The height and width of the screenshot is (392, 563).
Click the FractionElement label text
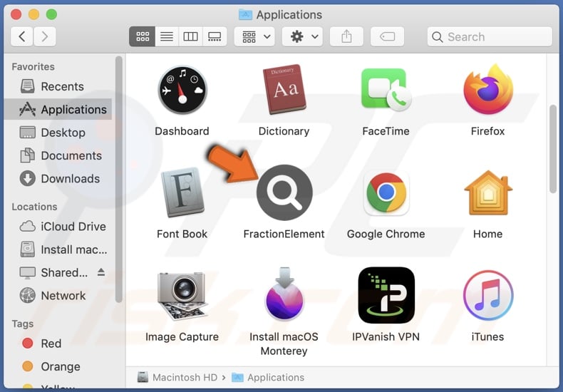point(284,234)
